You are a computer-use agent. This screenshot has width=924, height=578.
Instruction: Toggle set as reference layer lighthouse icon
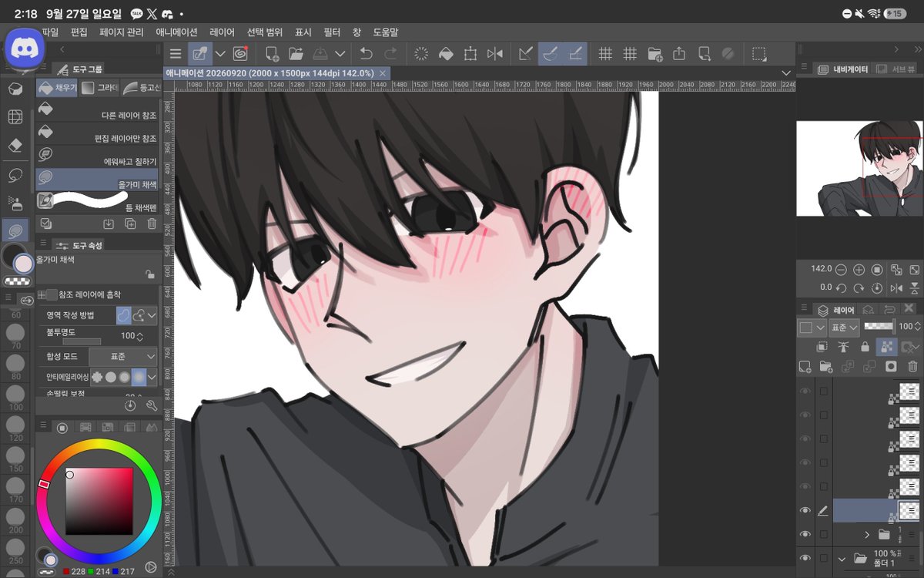[x=843, y=347]
